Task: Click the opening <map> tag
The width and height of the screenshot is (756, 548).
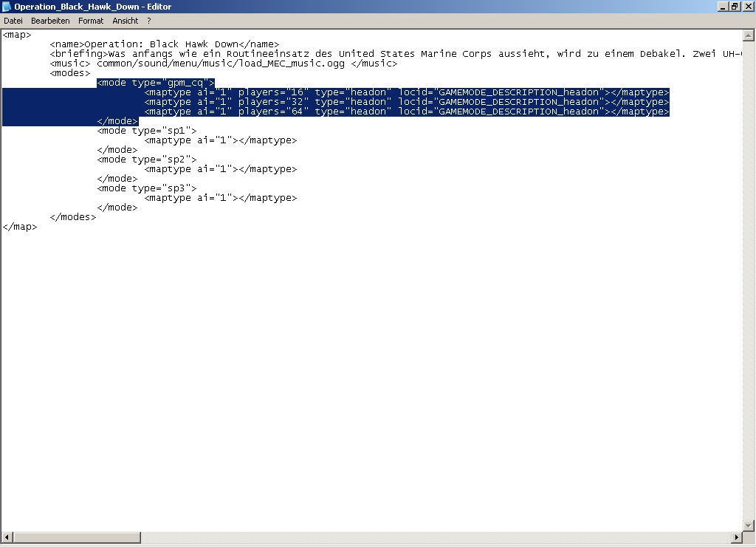Action: [17, 35]
